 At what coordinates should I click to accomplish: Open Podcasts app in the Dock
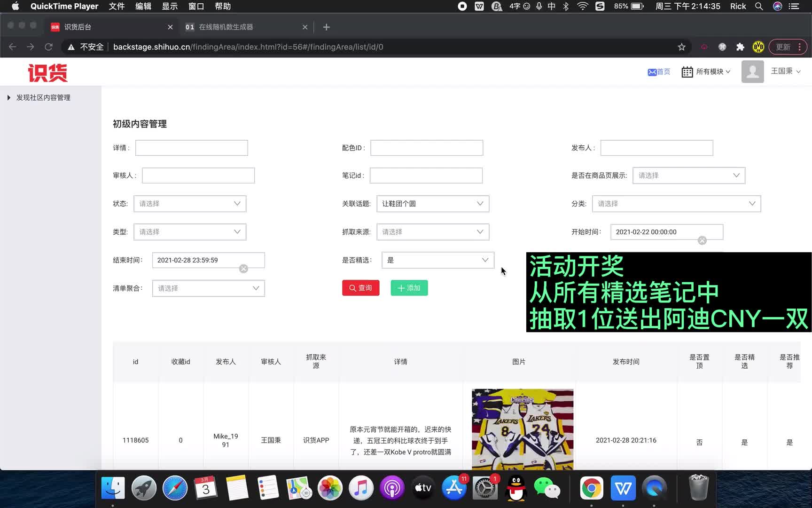392,488
